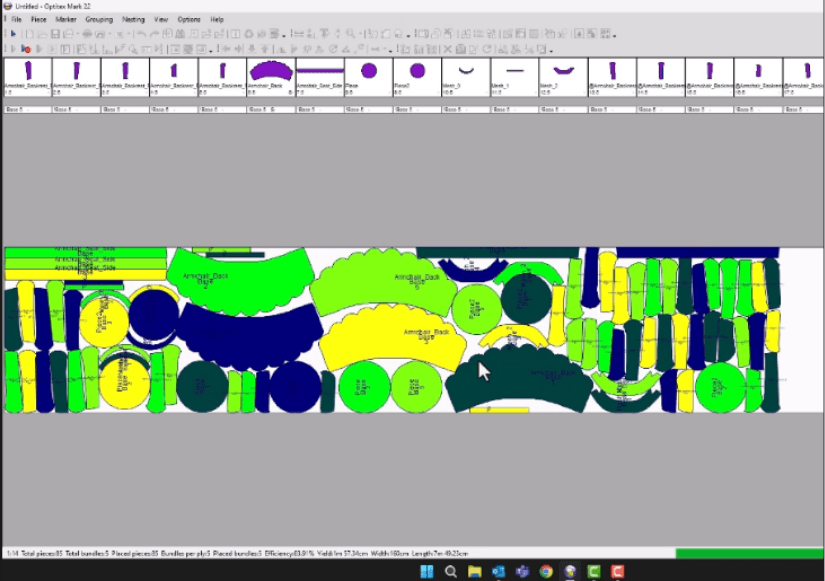Undo the last action
The image size is (825, 581).
(x=141, y=34)
